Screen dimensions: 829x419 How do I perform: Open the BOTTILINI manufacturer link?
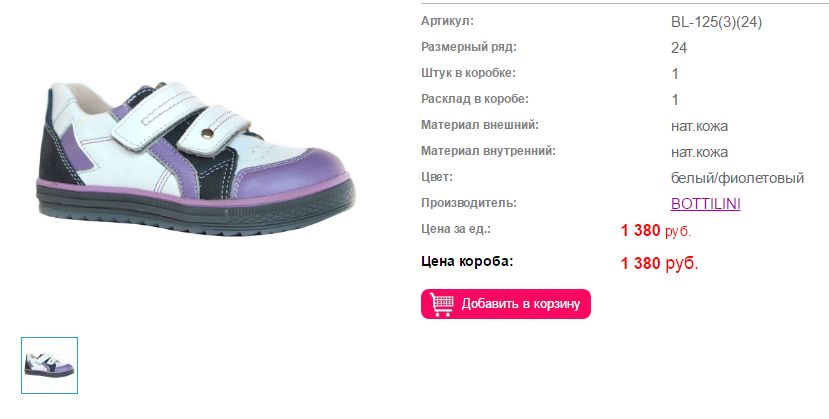pos(705,203)
